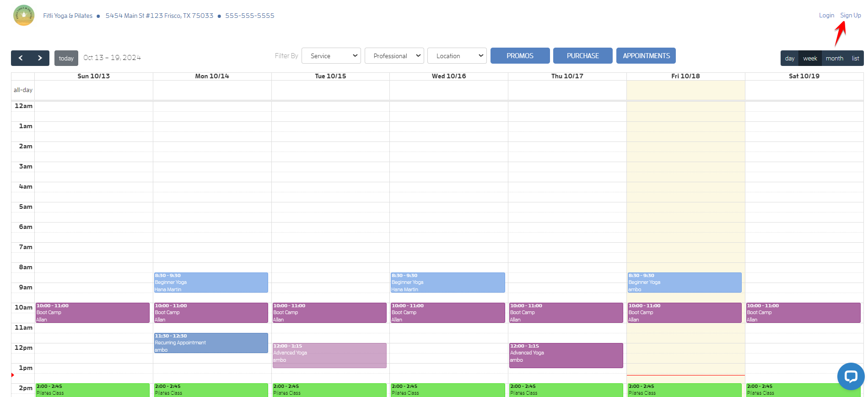Open Wednesday 8:30 Beginner Yoga class
Screen dimensions: 868x397
coord(447,283)
